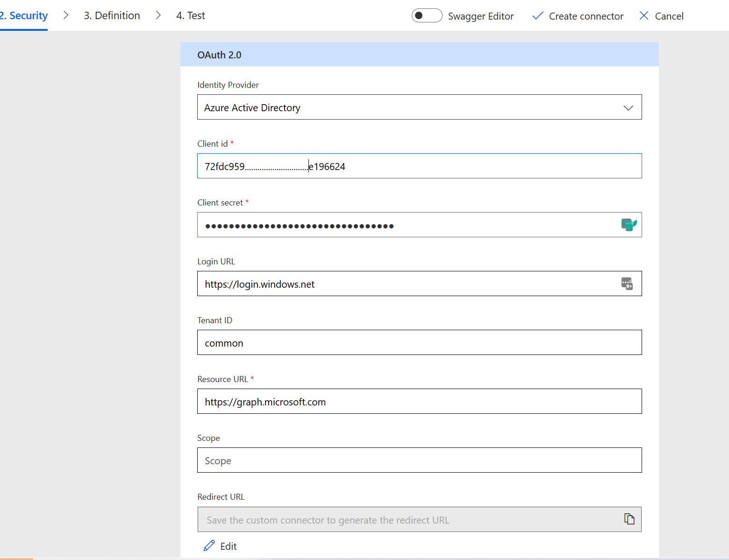Viewport: 729px width, 560px height.
Task: Open the Azure Active Directory combo box
Action: tap(411, 107)
